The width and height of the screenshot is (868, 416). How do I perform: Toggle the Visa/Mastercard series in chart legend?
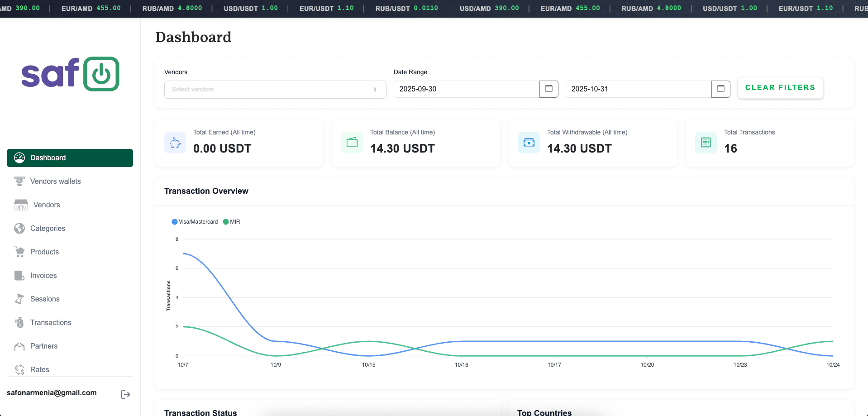pyautogui.click(x=195, y=222)
